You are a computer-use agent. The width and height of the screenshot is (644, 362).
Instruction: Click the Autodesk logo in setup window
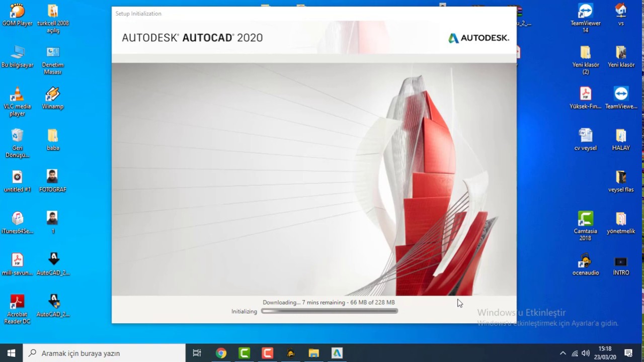click(x=478, y=38)
